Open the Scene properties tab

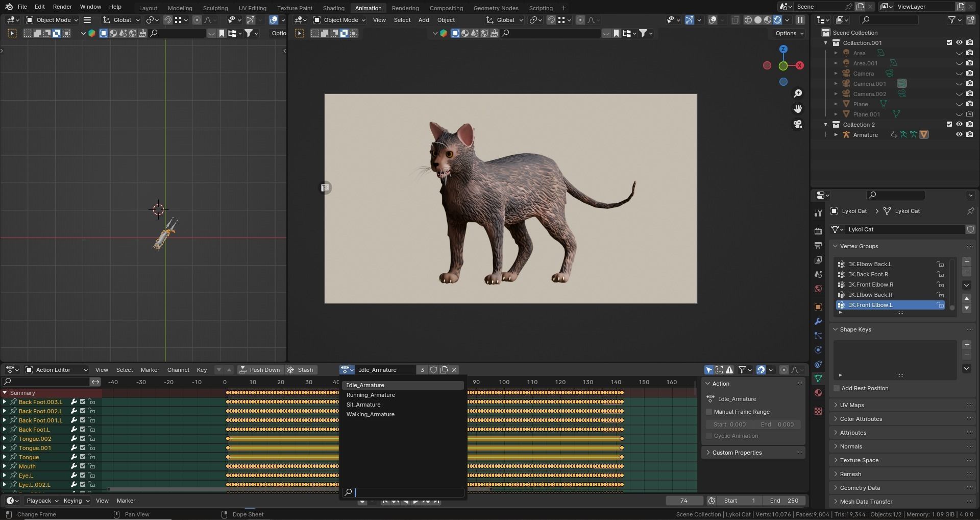818,274
